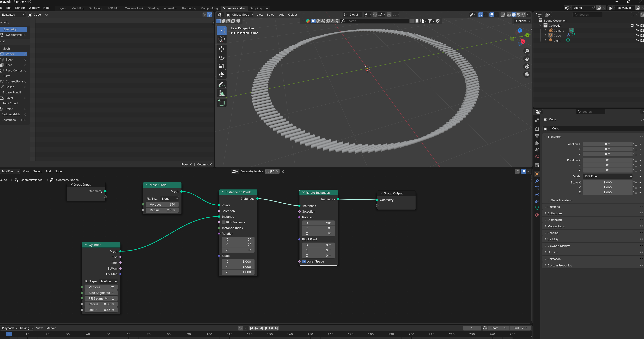Open viewport Object menu
Screen dimensions: 644x339
click(293, 15)
